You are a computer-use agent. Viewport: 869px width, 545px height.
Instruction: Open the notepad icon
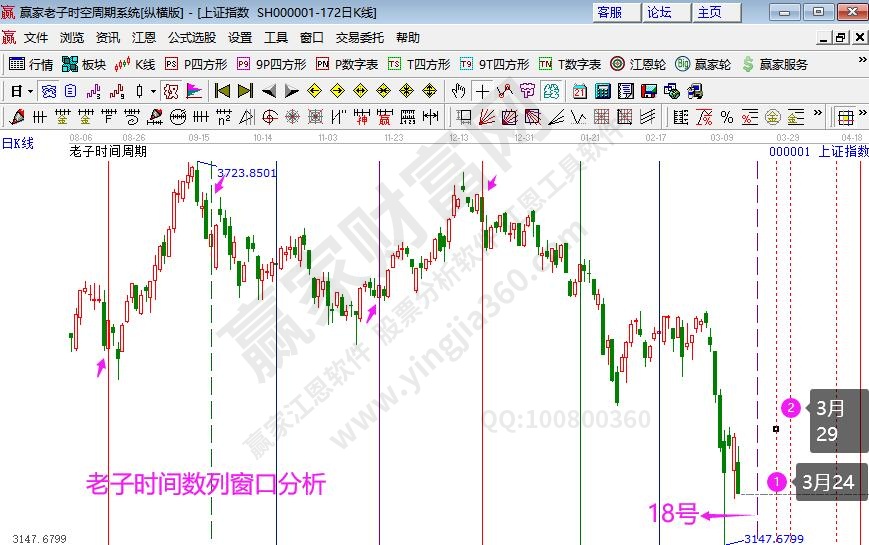pyautogui.click(x=626, y=91)
